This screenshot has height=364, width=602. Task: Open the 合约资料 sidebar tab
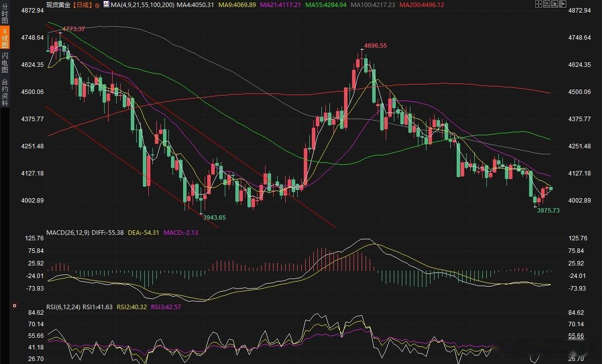click(x=5, y=93)
